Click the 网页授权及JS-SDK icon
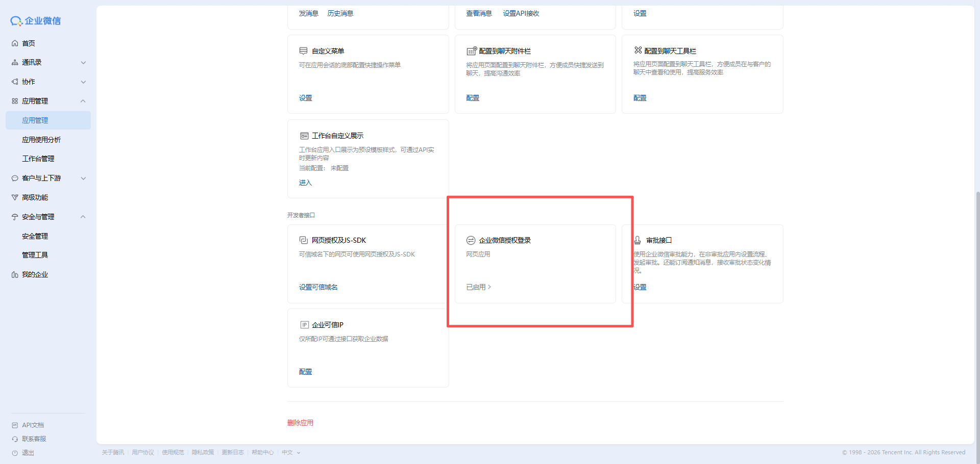This screenshot has height=464, width=980. click(x=303, y=240)
